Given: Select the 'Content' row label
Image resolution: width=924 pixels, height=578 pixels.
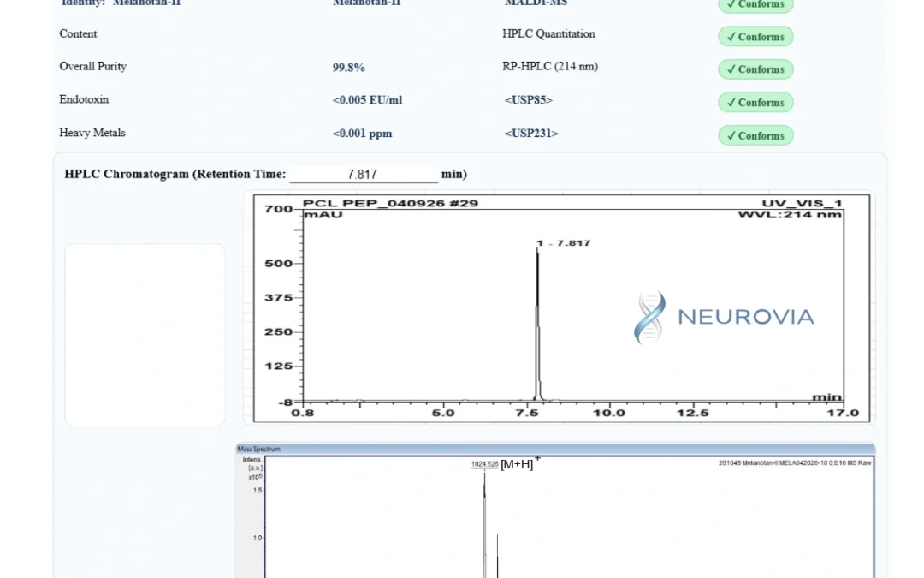Looking at the screenshot, I should (x=78, y=33).
